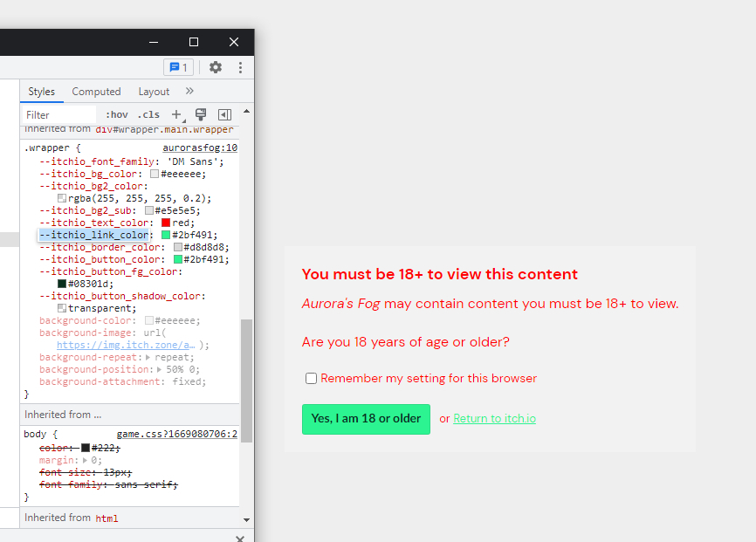This screenshot has width=756, height=542.
Task: Open DevTools settings gear
Action: tap(216, 67)
